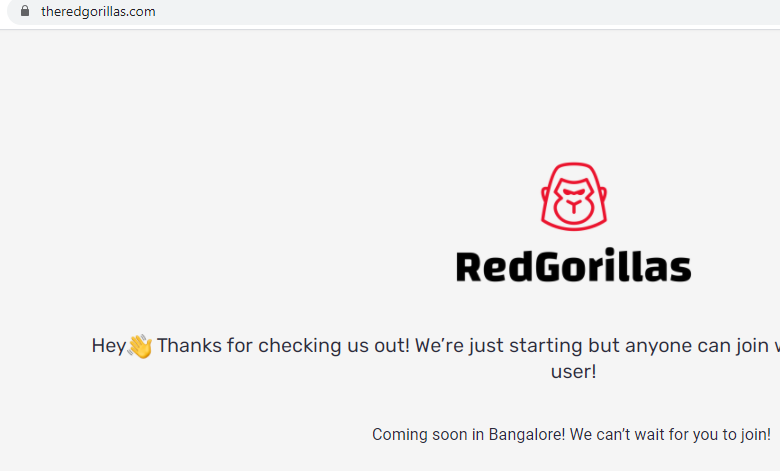This screenshot has height=471, width=780.
Task: Click the 'Thanks for checking us out!' text
Action: tap(283, 345)
